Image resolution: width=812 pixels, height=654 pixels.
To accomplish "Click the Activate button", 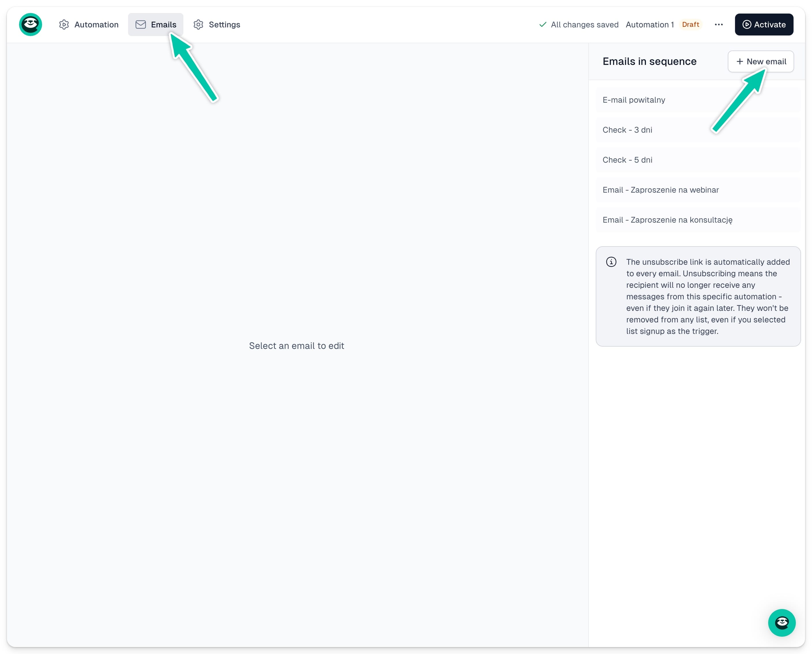I will tap(764, 25).
